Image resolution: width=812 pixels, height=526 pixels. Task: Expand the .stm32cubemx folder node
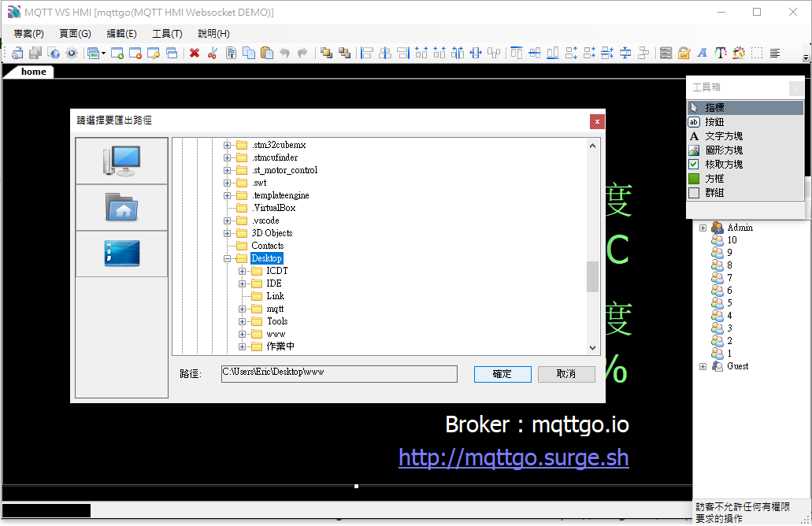[x=227, y=145]
